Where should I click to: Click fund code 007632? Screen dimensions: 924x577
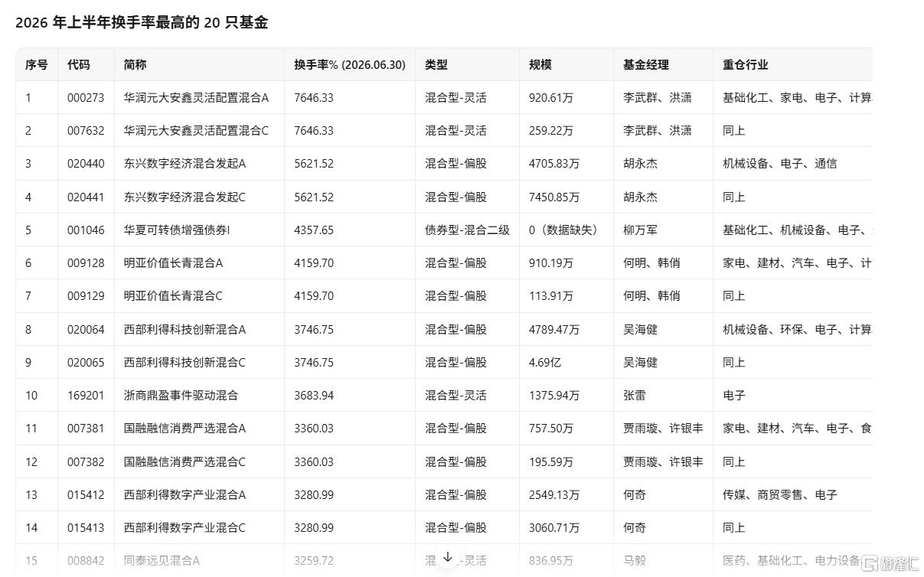[86, 131]
